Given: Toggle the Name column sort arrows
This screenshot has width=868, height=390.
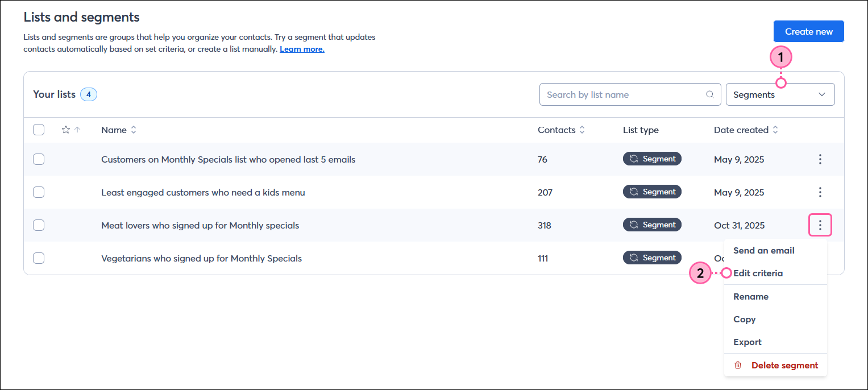Looking at the screenshot, I should (134, 130).
